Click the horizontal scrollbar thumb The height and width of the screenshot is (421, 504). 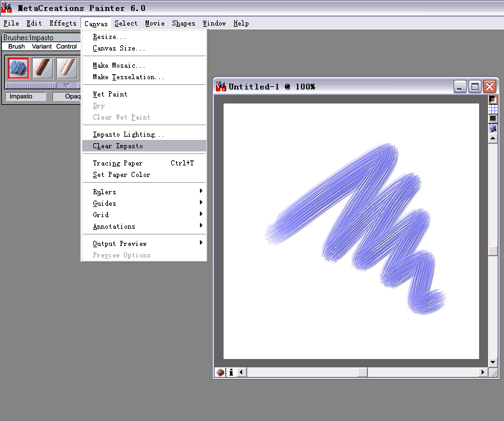[363, 372]
